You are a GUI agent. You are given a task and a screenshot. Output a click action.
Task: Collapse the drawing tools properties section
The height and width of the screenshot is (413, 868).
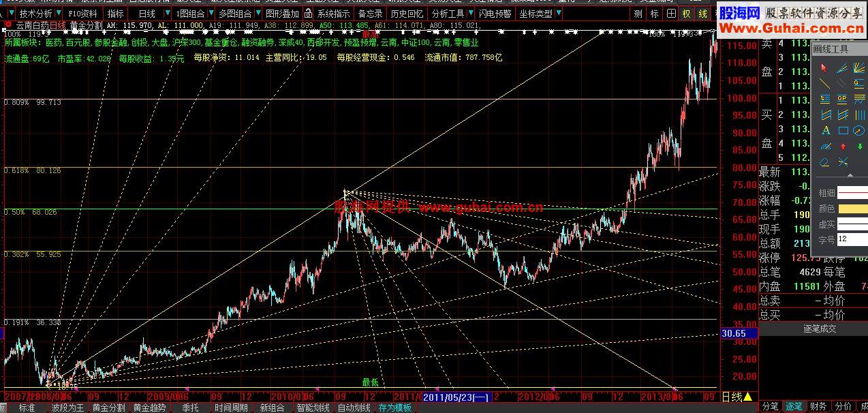(x=850, y=177)
